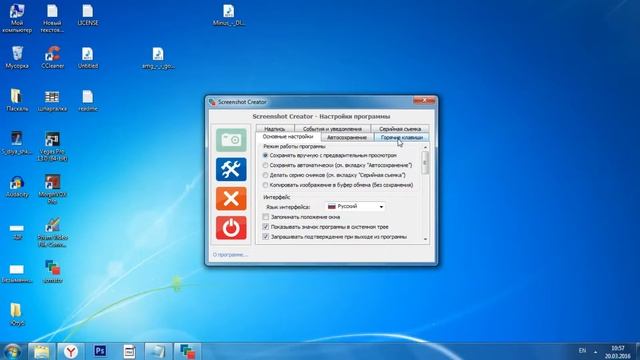Viewport: 640px width, 360px height.
Task: Click the orange X button in Screenshot Creator
Action: (x=231, y=199)
